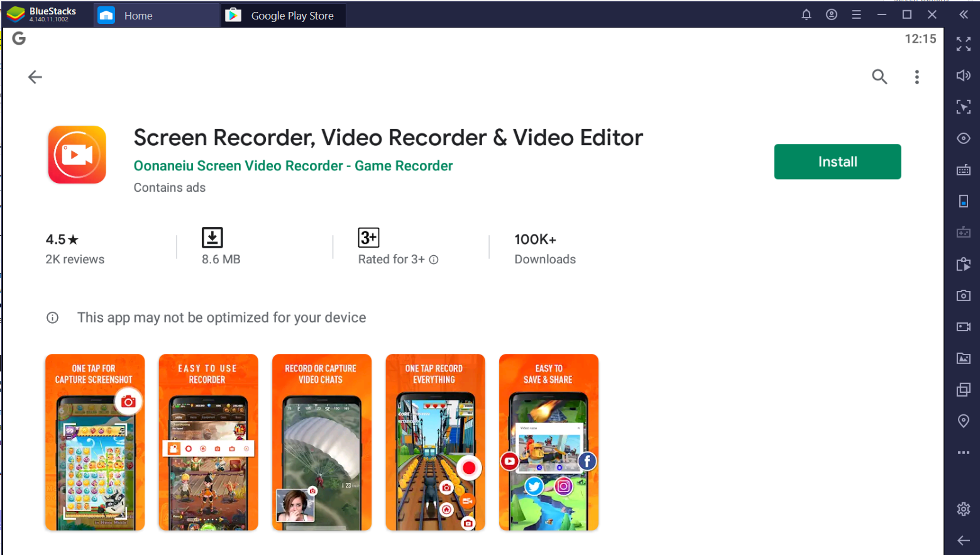
Task: Open the multi-instance manager
Action: pos(963,390)
